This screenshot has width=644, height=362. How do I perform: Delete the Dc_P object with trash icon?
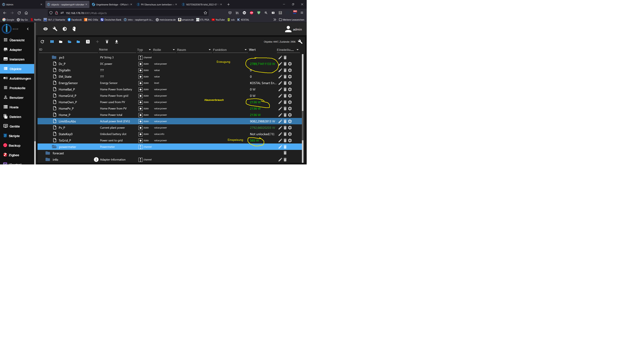click(x=285, y=64)
